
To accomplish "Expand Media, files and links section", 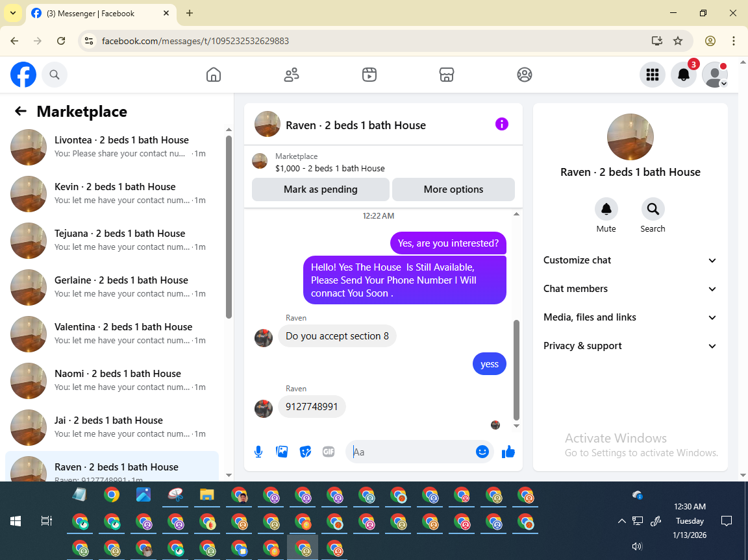I will tap(630, 317).
